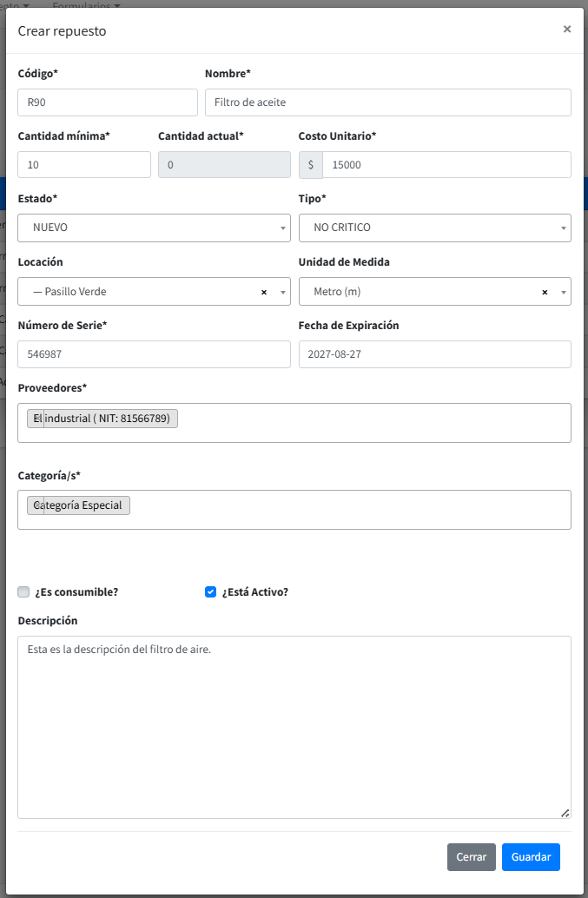The height and width of the screenshot is (898, 588).
Task: Select the Fecha de Expiración date field
Action: click(x=434, y=354)
